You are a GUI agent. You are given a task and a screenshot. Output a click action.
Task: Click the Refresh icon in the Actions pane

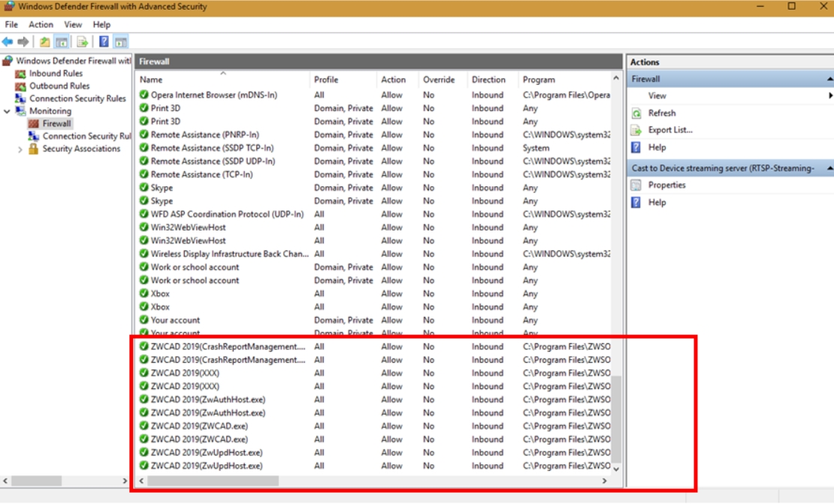coord(636,113)
